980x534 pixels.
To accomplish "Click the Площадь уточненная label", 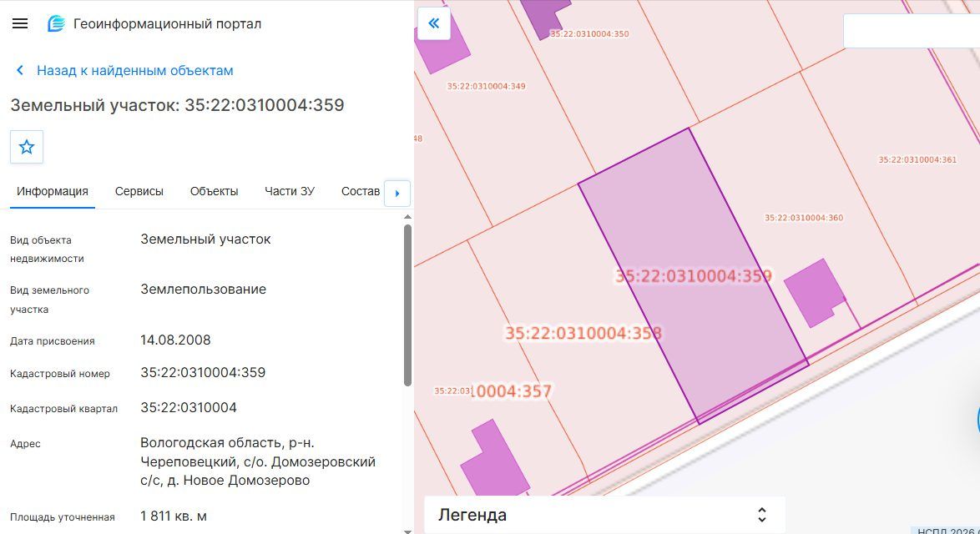I will 63,517.
